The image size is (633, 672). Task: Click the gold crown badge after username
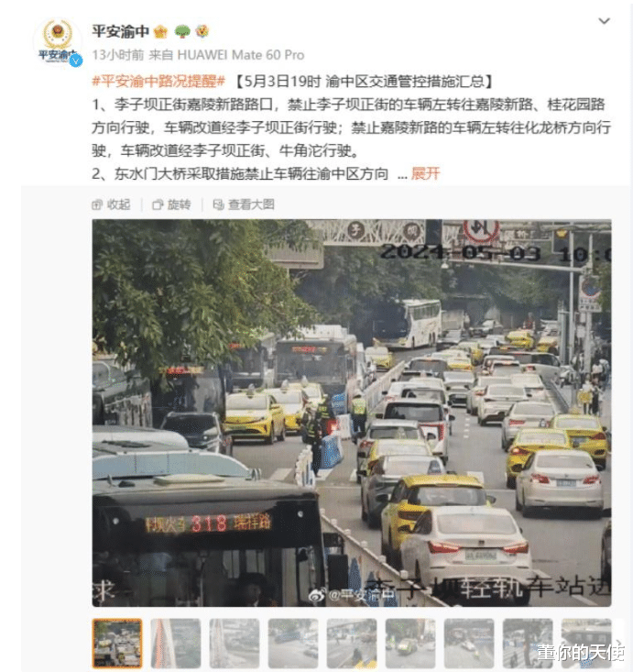coord(160,31)
